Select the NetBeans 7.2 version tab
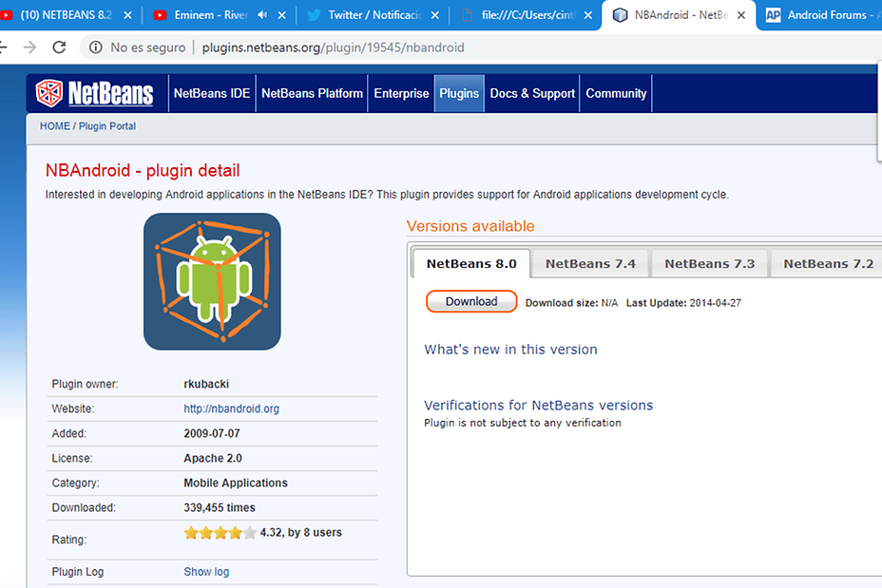Image resolution: width=882 pixels, height=588 pixels. (x=828, y=264)
